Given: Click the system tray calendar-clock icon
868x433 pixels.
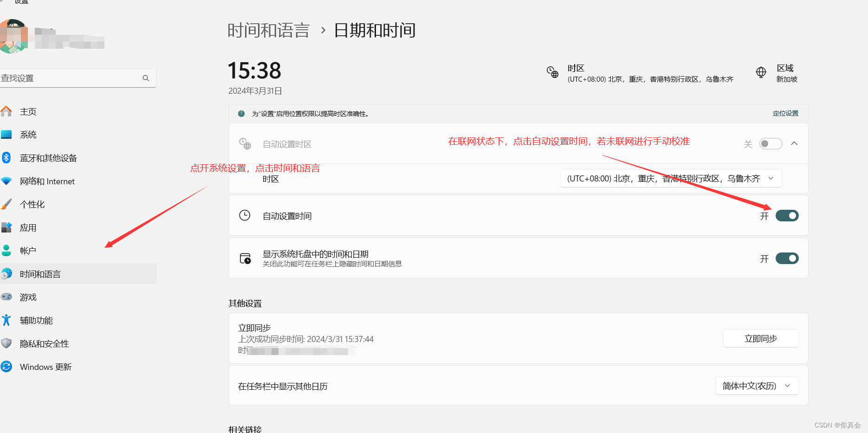Looking at the screenshot, I should click(x=245, y=259).
